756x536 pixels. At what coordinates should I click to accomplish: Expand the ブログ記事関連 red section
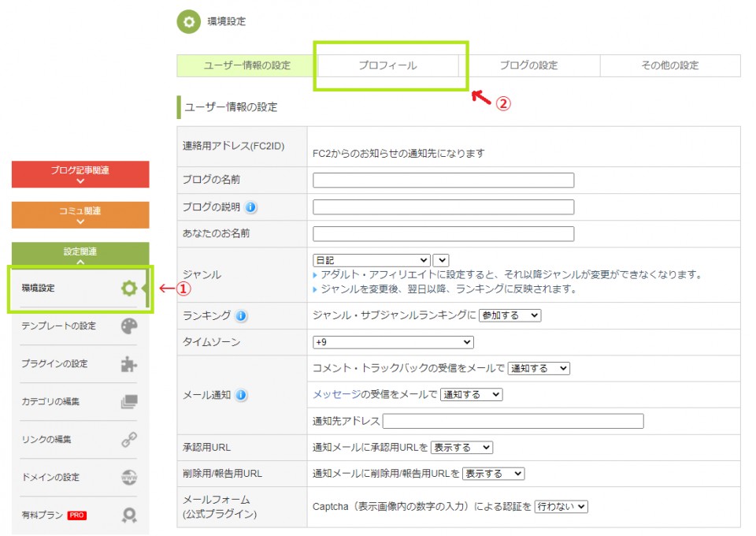(x=80, y=174)
